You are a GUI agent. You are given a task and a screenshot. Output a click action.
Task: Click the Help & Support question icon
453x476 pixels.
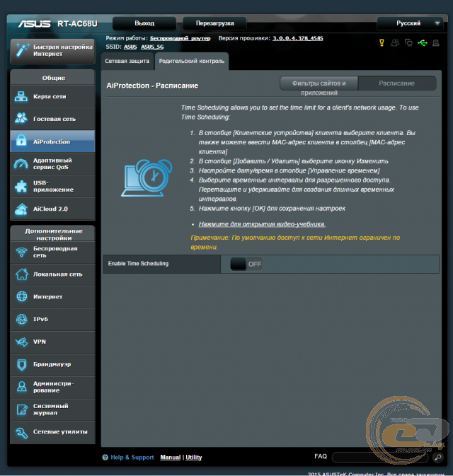105,457
